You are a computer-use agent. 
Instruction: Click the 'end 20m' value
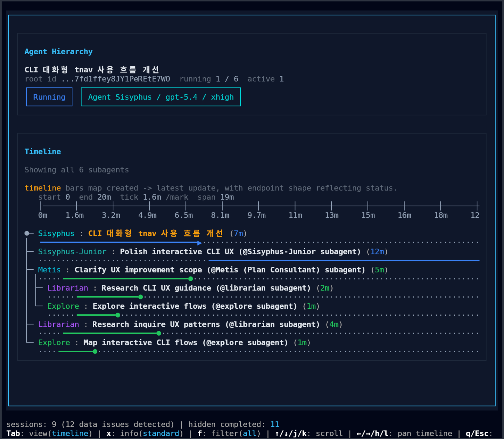pos(95,197)
